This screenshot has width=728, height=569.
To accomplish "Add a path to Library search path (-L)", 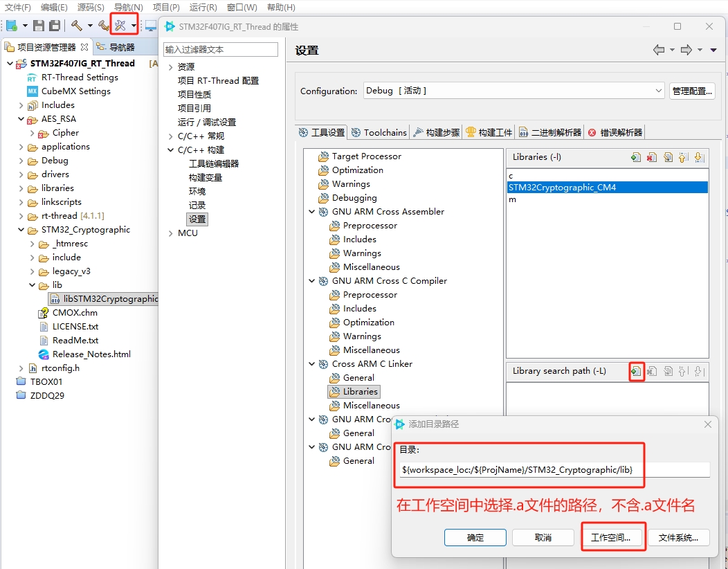I will click(636, 371).
